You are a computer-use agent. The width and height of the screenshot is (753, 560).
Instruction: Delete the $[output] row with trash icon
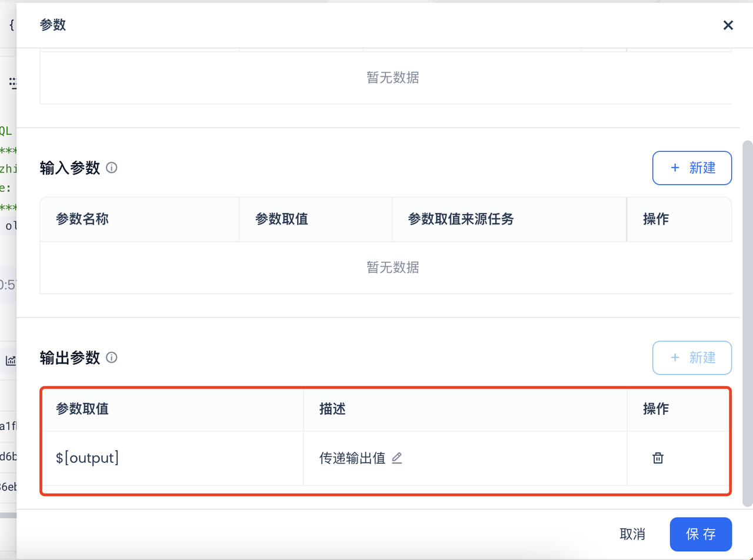[658, 458]
